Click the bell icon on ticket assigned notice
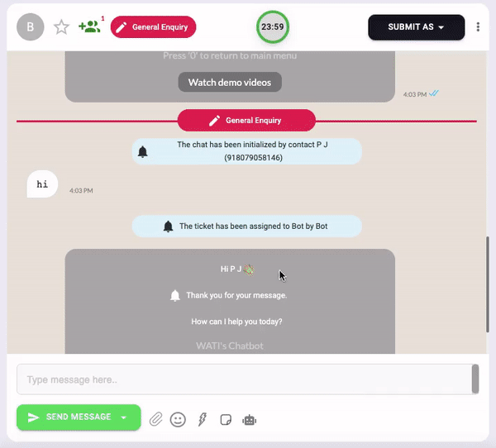Image resolution: width=496 pixels, height=448 pixels. point(168,226)
